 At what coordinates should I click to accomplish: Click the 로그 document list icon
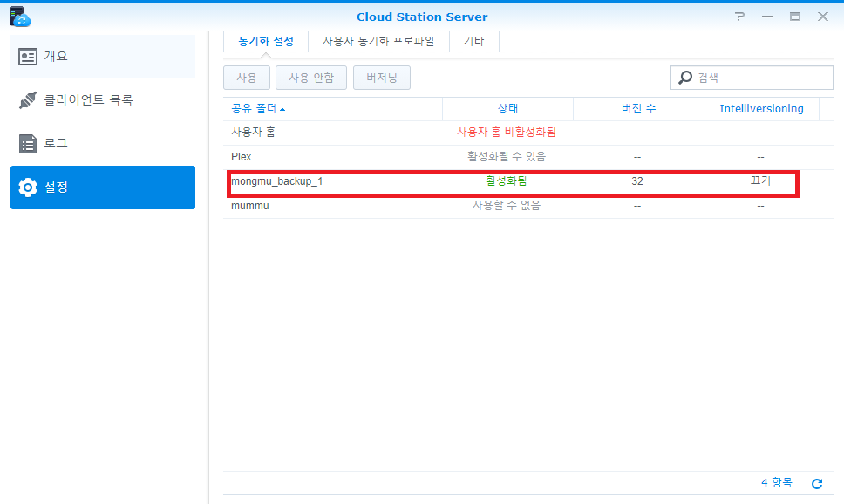27,144
